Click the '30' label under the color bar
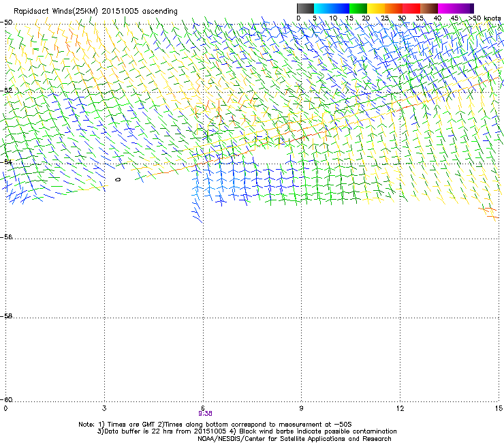Screen dimensions: 504x443 (402, 18)
